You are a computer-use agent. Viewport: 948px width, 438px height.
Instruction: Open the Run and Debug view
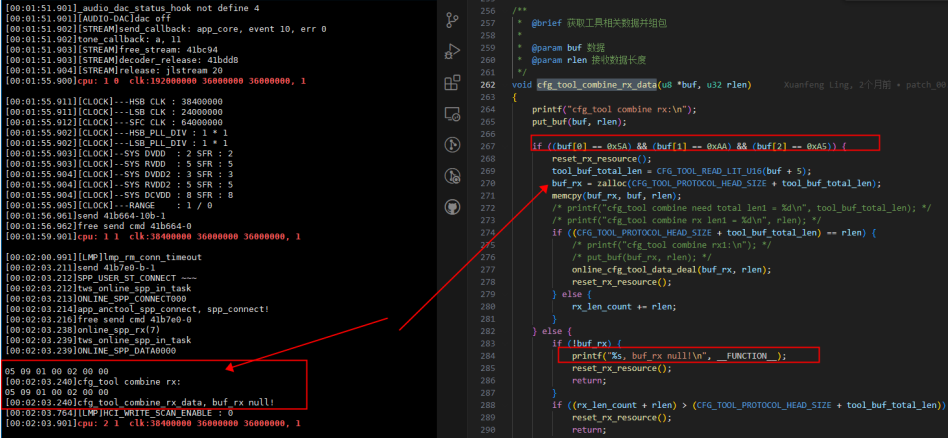[452, 51]
